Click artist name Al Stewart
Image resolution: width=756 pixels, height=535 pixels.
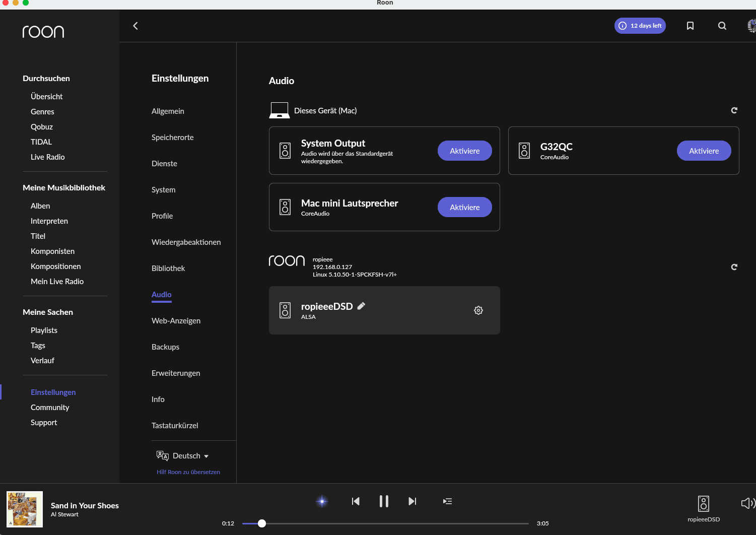pos(64,514)
